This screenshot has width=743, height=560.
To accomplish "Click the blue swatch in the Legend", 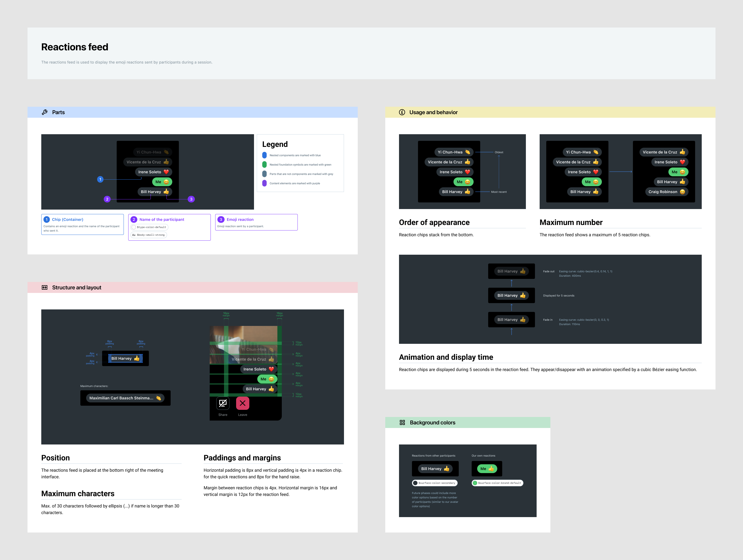I will point(264,155).
